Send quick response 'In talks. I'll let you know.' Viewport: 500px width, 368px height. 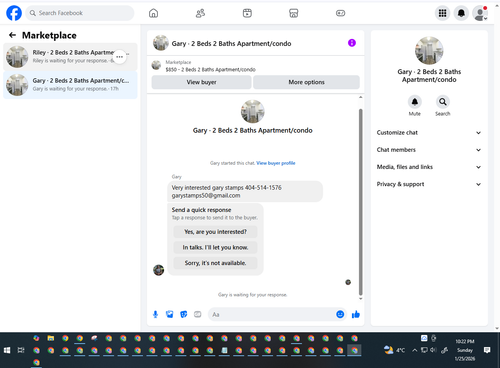(x=215, y=247)
